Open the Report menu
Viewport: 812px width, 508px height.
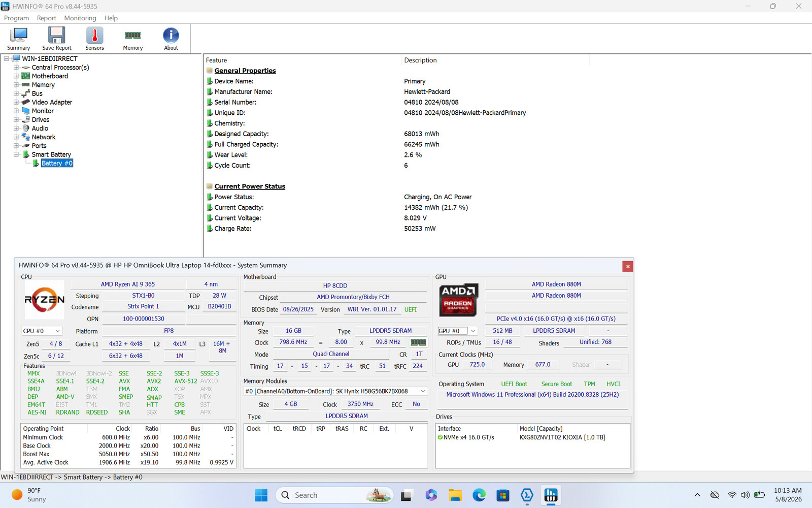coord(47,18)
